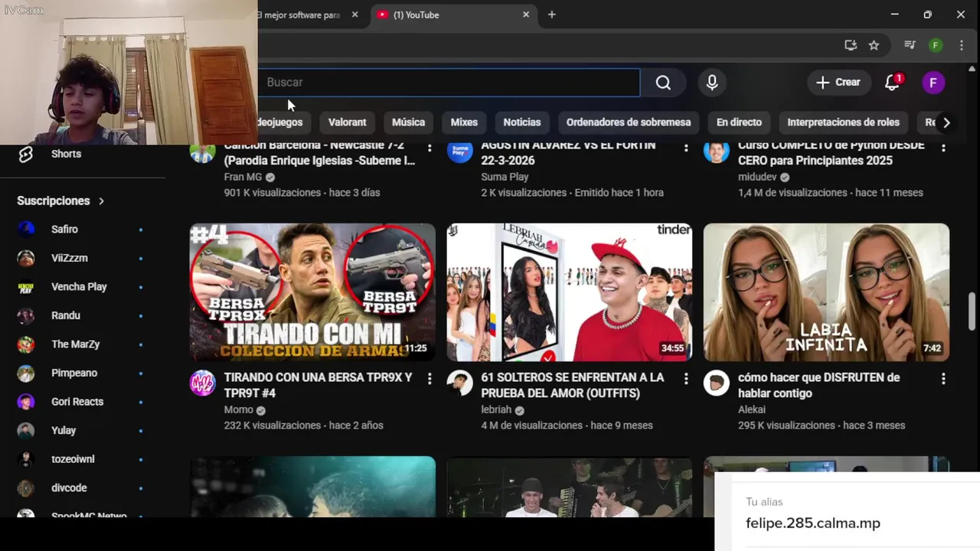
Task: Open Chrome media control icon
Action: [x=910, y=45]
